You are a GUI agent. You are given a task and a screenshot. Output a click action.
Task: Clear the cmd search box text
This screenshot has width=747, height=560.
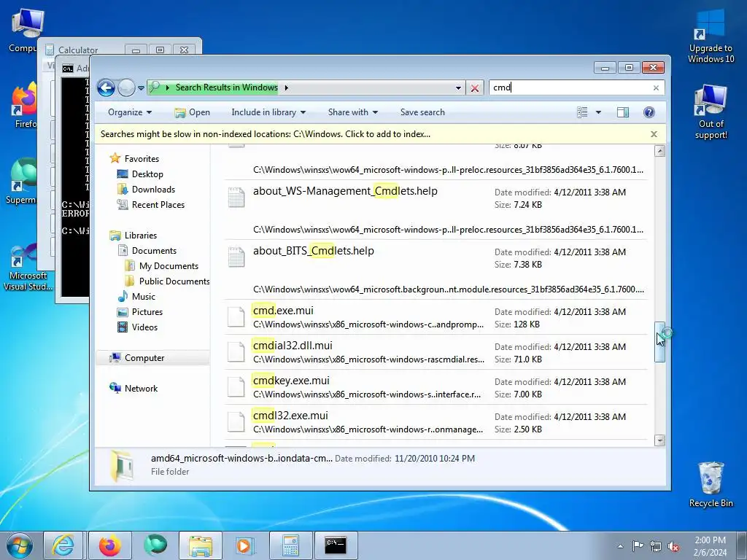656,87
